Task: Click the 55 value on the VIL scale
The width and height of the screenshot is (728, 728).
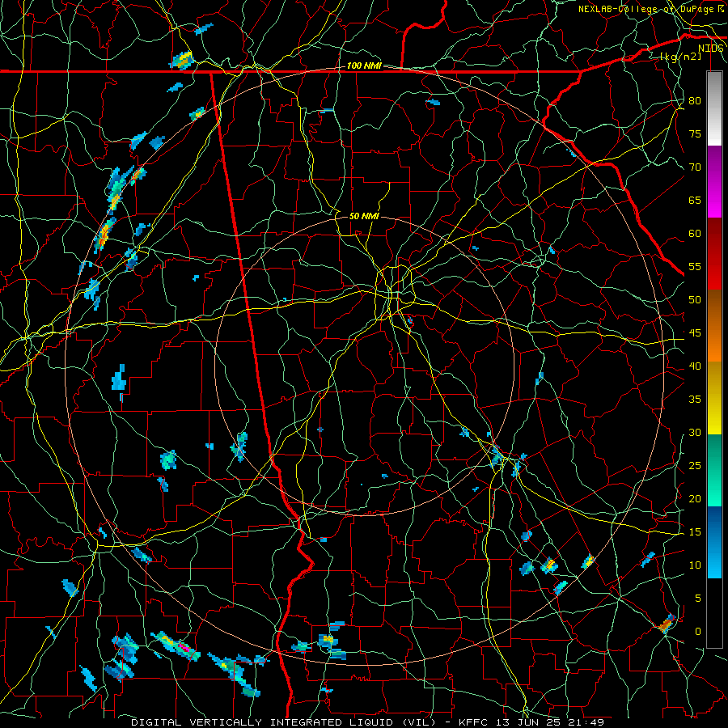Action: pyautogui.click(x=695, y=266)
